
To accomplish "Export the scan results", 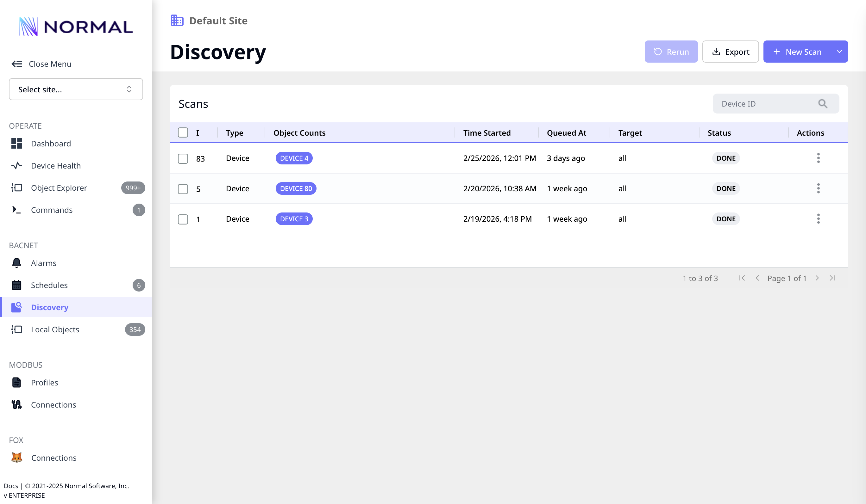I will coord(731,52).
